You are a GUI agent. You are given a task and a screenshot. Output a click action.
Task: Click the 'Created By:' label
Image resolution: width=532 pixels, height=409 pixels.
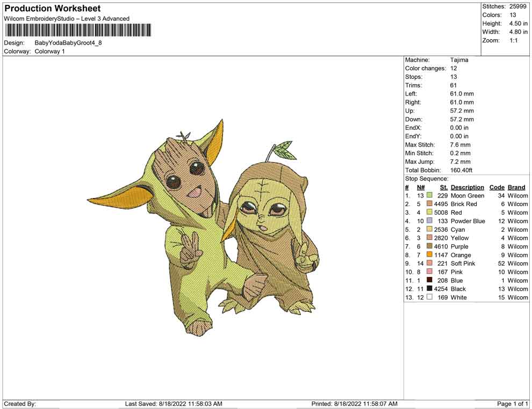pos(20,404)
